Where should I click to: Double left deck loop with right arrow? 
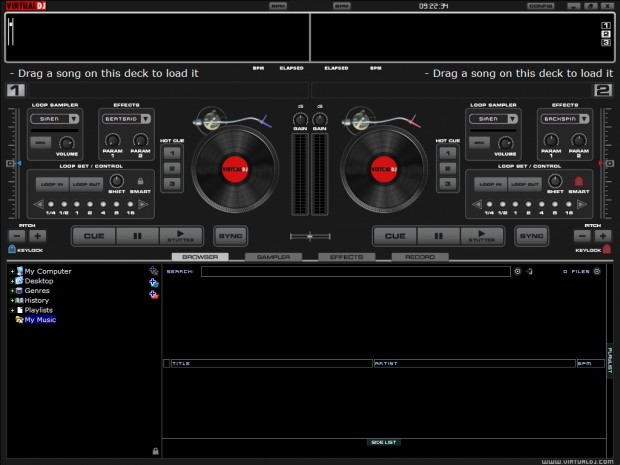point(143,204)
